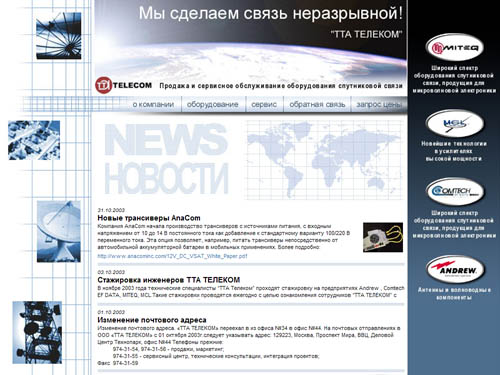Open the radio tower silhouette image

(x=37, y=332)
